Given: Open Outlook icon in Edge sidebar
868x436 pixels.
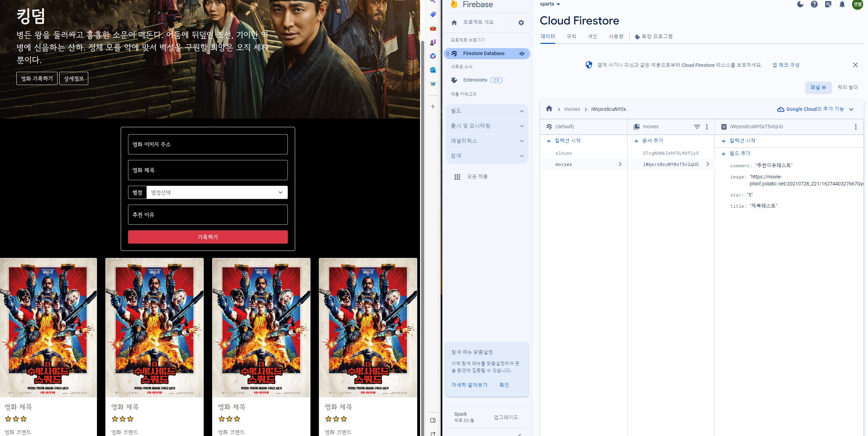Looking at the screenshot, I should [433, 70].
